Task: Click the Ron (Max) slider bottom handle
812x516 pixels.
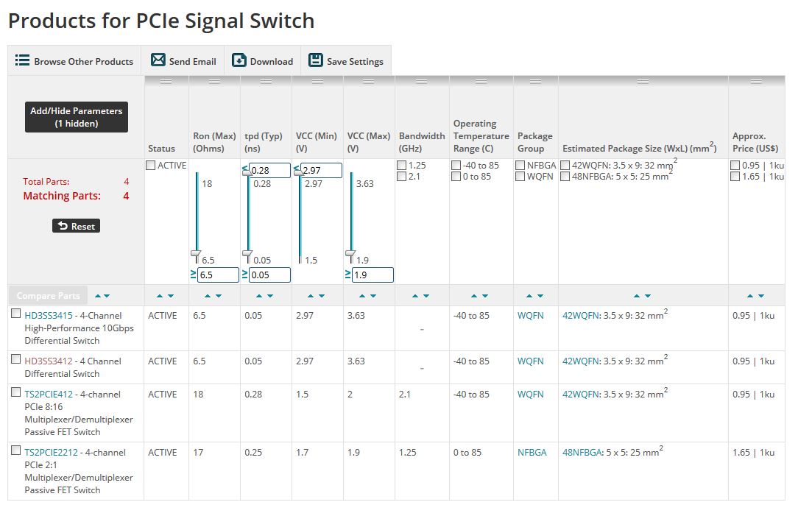Action: pos(196,255)
